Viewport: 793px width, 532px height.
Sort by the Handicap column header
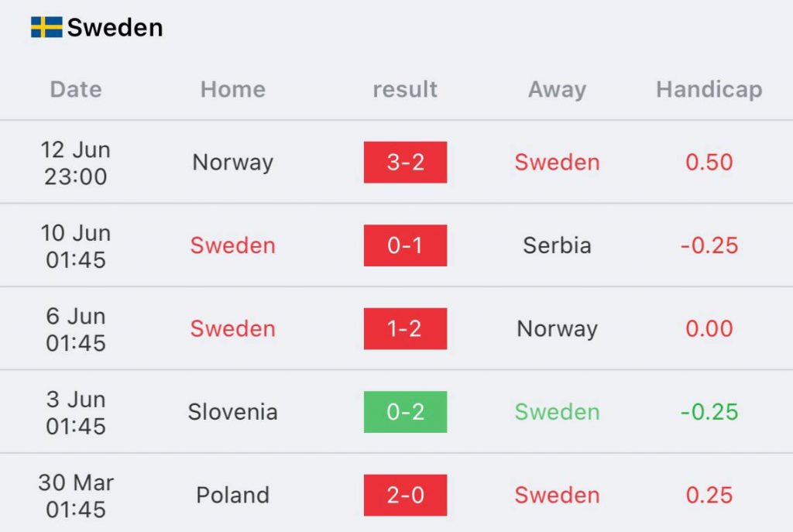coord(709,90)
